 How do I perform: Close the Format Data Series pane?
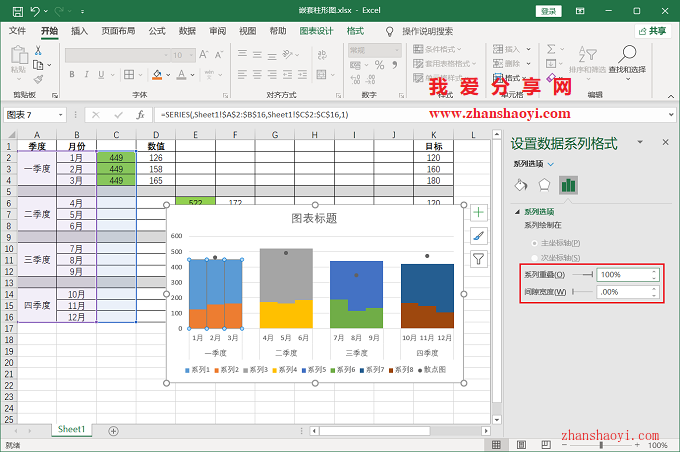pyautogui.click(x=665, y=142)
